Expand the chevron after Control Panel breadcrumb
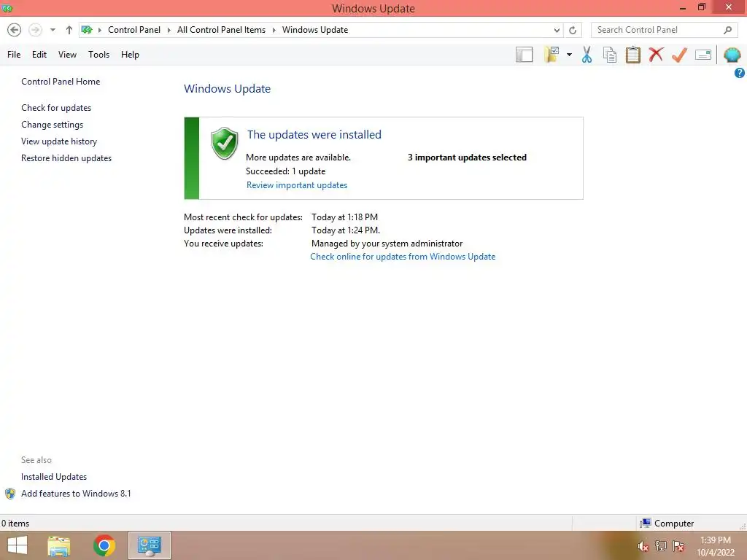Viewport: 747px width, 560px height. click(169, 30)
